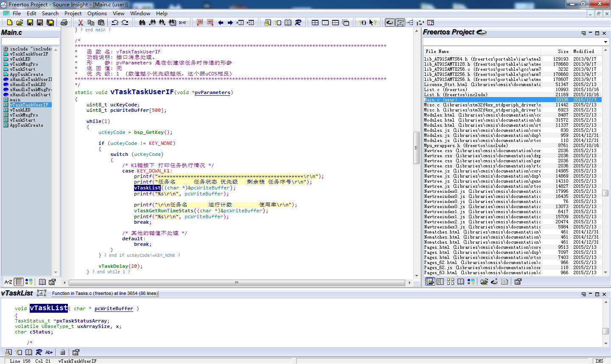Click the editor horizontal scrollbar thumb
This screenshot has height=364, width=611.
click(x=236, y=283)
